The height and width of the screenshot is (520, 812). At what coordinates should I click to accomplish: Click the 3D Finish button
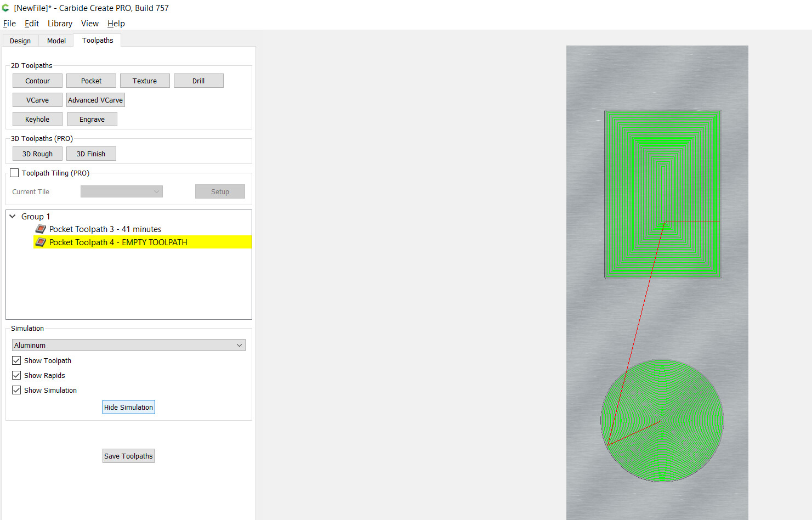pyautogui.click(x=91, y=154)
